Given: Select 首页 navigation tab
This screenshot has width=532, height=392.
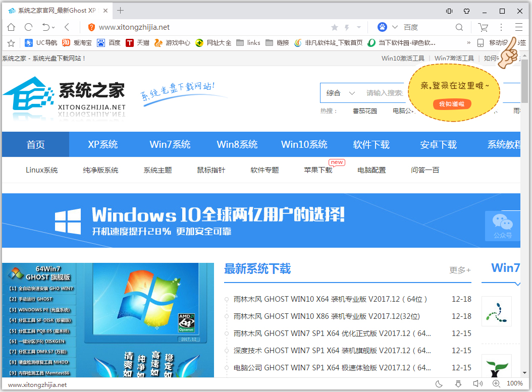Looking at the screenshot, I should click(x=36, y=144).
